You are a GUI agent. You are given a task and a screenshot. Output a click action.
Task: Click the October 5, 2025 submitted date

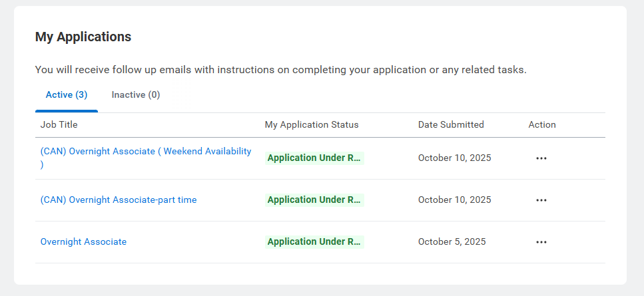click(x=452, y=241)
